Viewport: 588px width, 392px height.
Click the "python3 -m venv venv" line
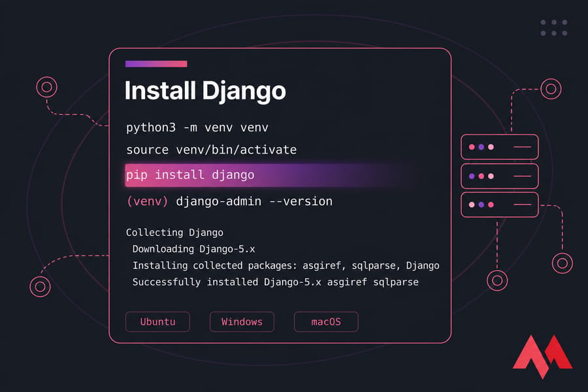point(197,128)
